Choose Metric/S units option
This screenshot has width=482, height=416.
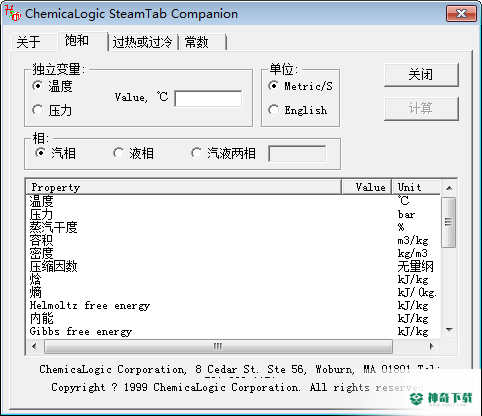click(300, 86)
